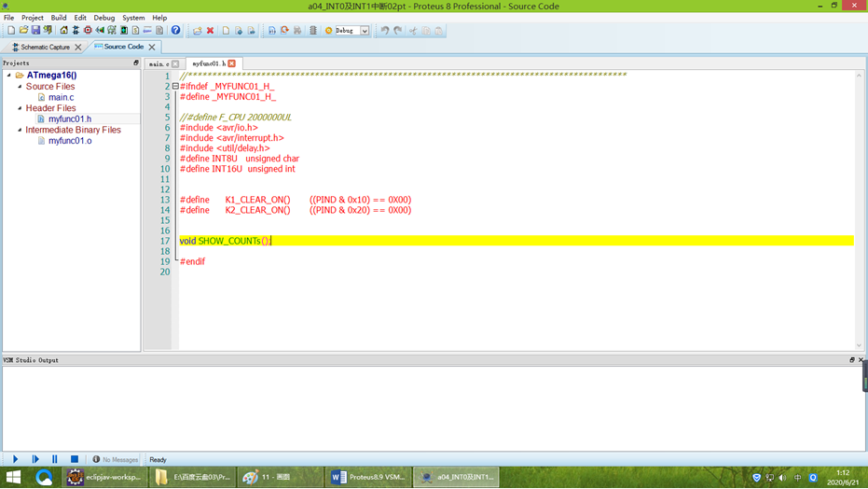Switch to the eclipse workspace taskbar item
The height and width of the screenshot is (489, 868).
tap(104, 477)
